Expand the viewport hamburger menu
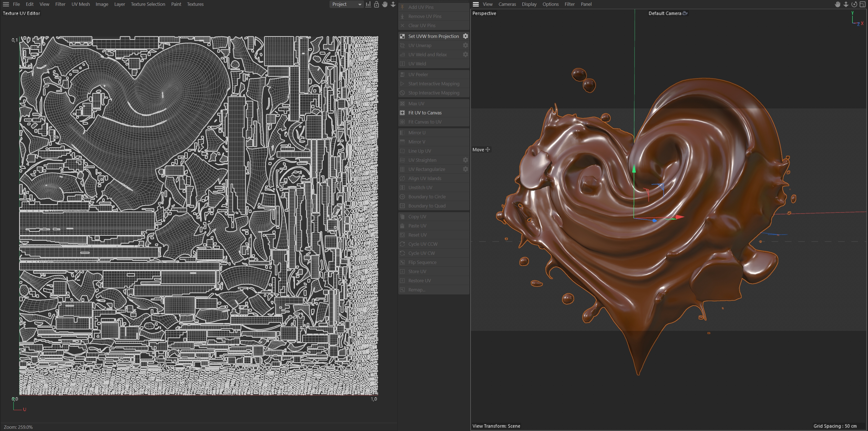 pos(476,4)
